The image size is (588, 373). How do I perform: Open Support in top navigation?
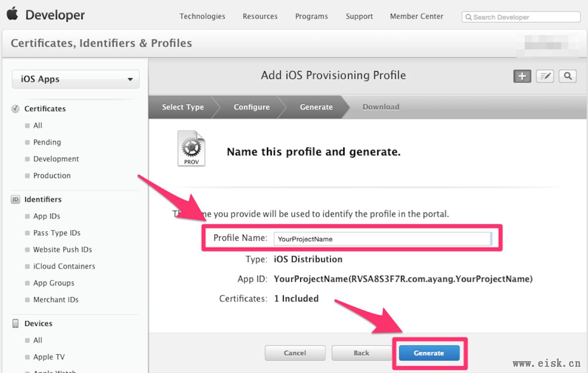[359, 16]
